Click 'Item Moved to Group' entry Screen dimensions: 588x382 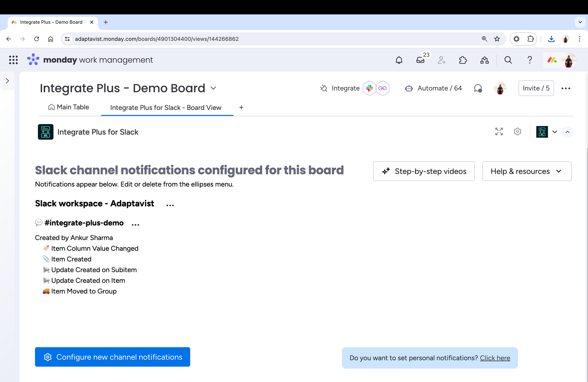point(84,291)
